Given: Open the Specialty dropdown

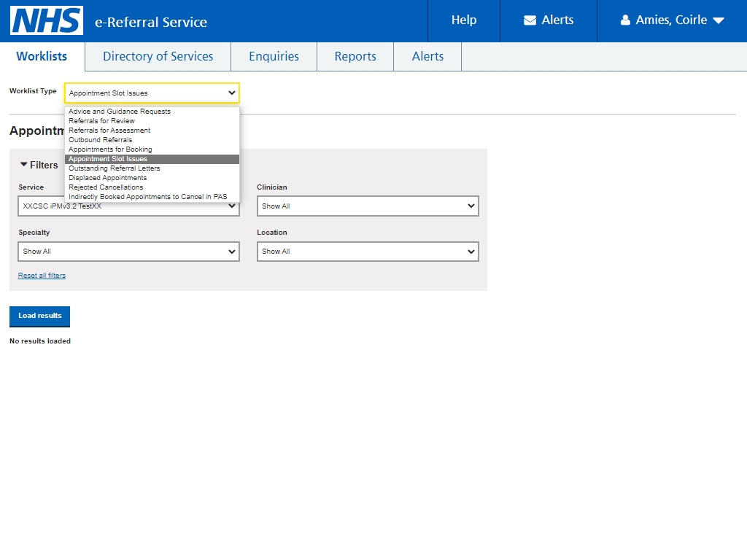Looking at the screenshot, I should click(x=128, y=252).
